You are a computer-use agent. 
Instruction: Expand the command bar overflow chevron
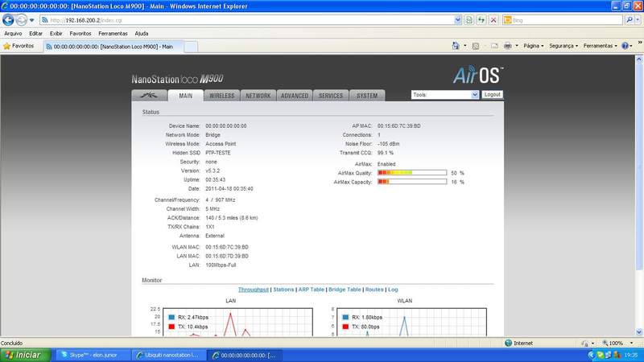click(x=639, y=43)
